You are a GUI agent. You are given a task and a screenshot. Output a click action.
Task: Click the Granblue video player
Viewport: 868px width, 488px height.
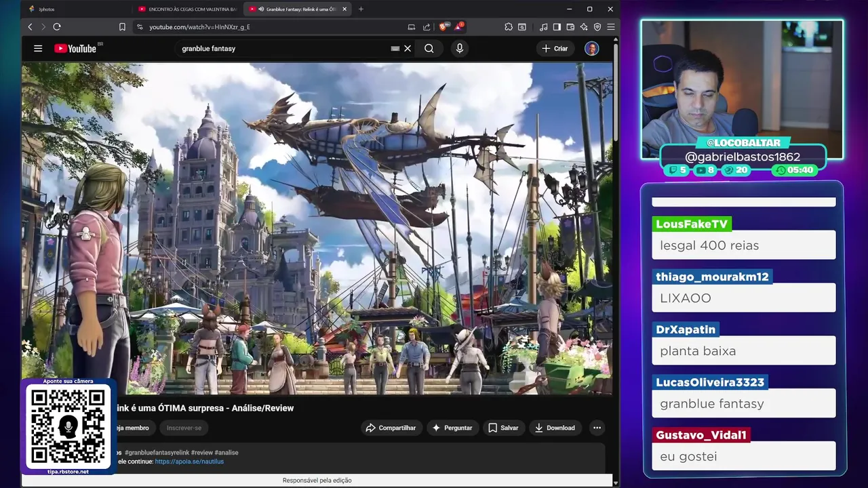coord(317,228)
